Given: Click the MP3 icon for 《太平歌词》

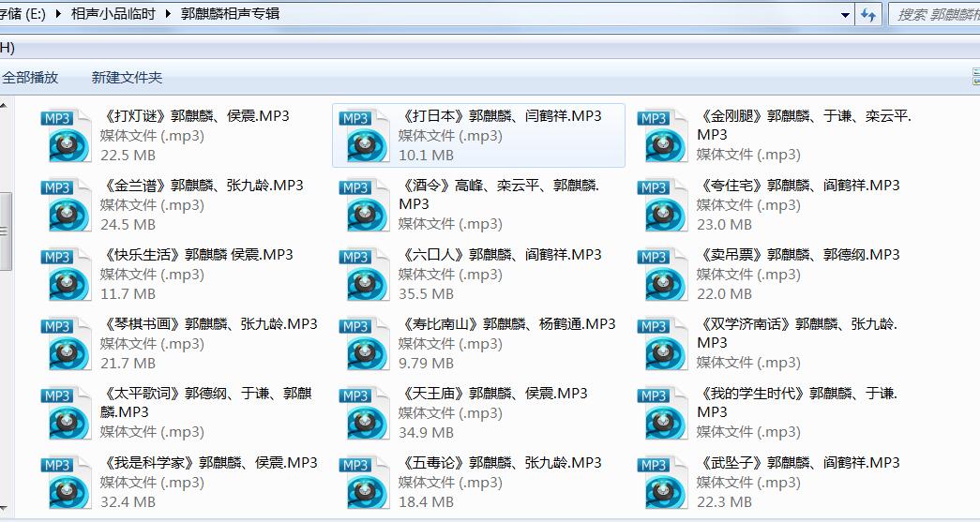Looking at the screenshot, I should (x=67, y=412).
